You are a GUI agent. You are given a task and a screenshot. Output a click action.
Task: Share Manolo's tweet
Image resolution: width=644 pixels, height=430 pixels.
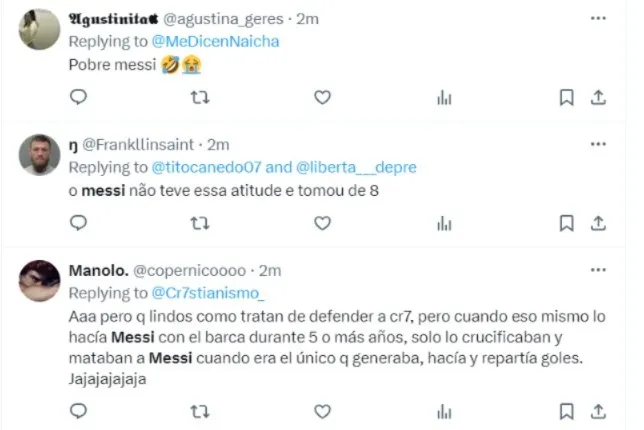pyautogui.click(x=597, y=410)
